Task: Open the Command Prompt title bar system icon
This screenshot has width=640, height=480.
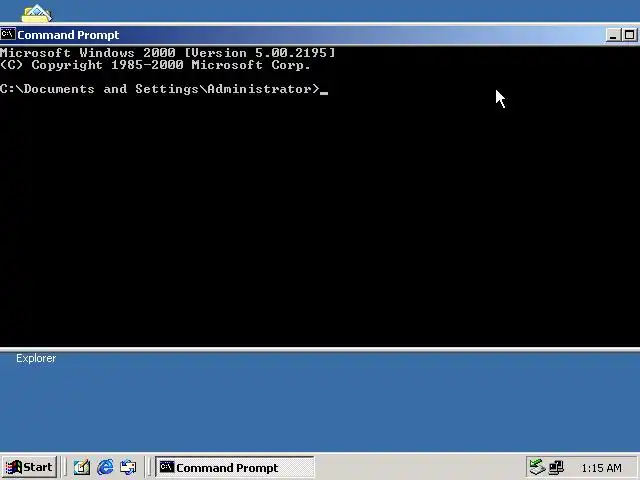Action: point(8,34)
